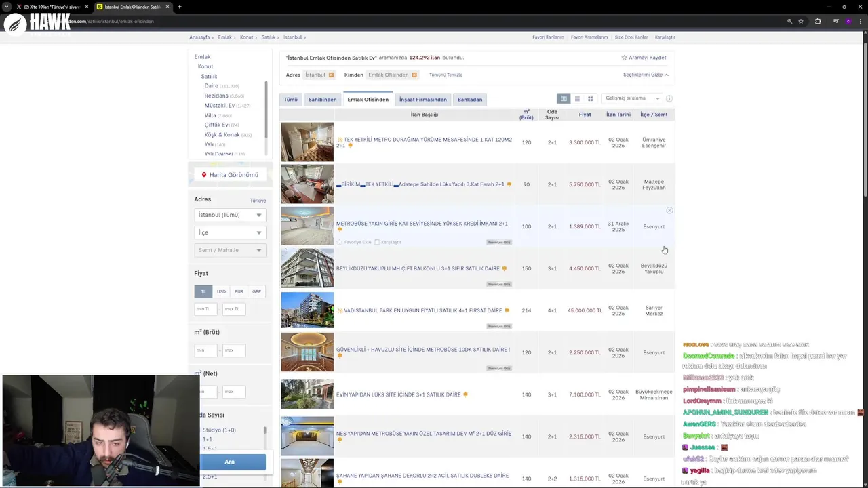
Task: Open the Semt / Mahalle dropdown
Action: coord(230,250)
